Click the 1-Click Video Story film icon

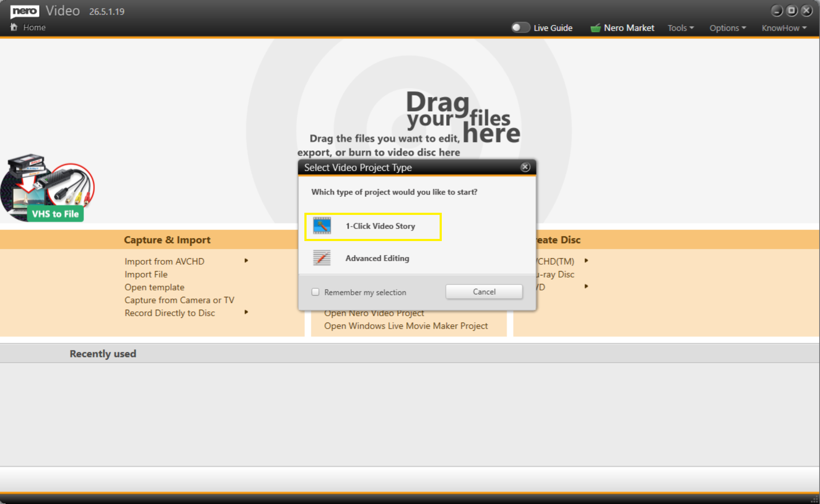click(322, 226)
